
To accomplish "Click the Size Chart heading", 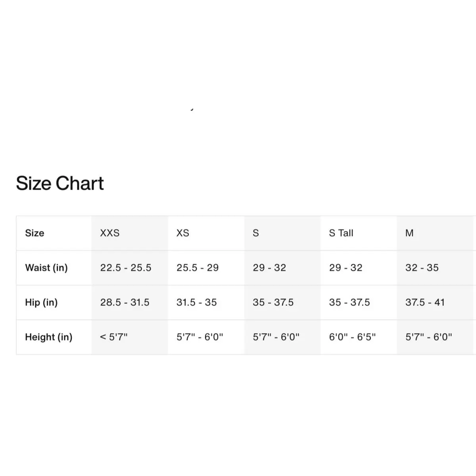I will pos(60,183).
